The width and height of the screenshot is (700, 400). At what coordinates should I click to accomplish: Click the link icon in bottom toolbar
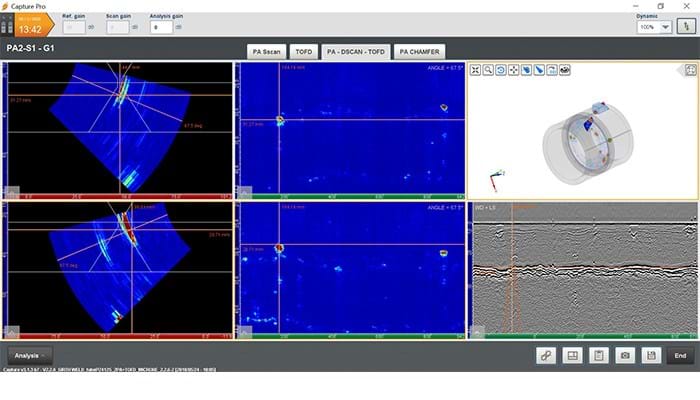(546, 355)
